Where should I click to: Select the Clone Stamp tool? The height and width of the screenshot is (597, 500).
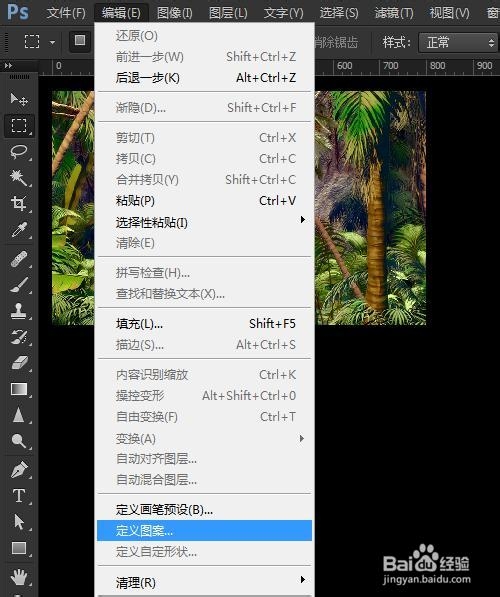[19, 311]
